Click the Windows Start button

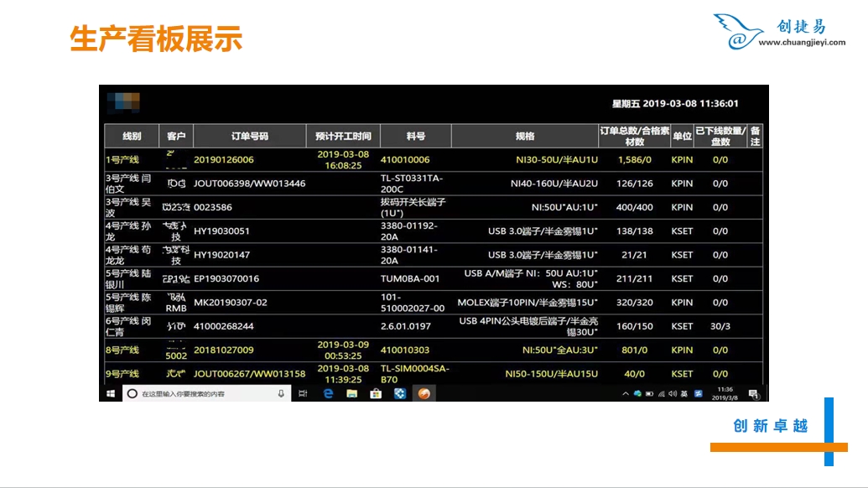[110, 393]
